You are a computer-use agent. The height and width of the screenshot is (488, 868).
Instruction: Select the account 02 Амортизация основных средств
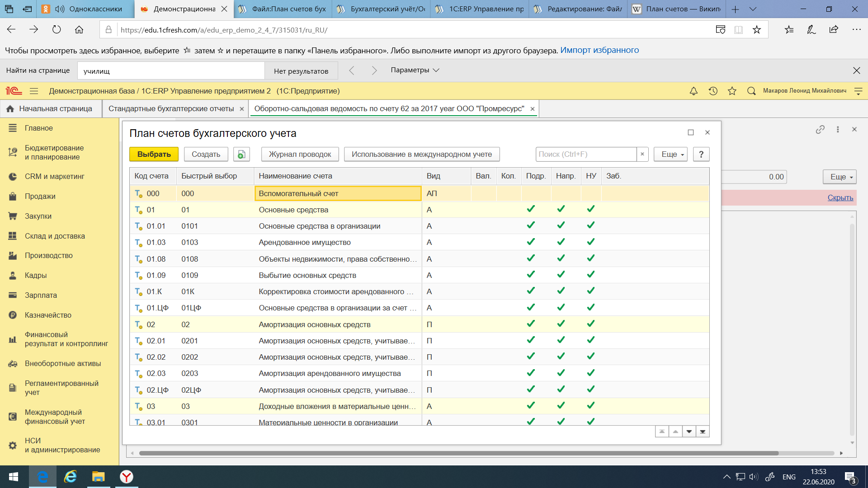[x=419, y=324]
